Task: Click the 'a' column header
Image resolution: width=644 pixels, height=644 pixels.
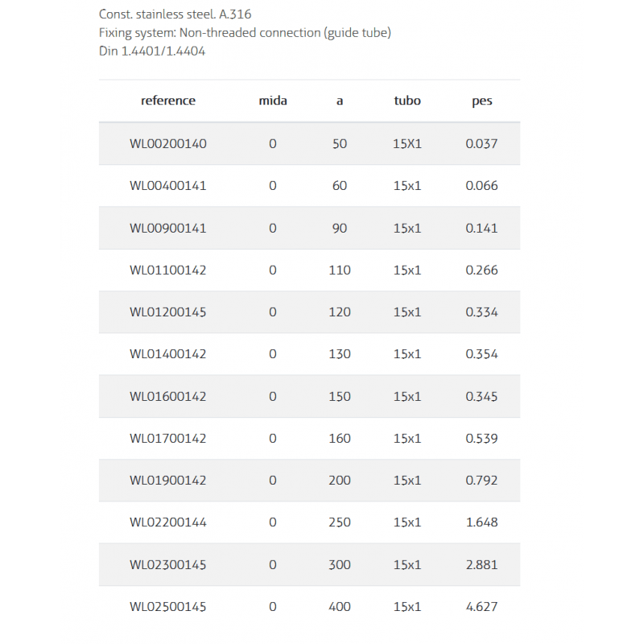Action: (x=340, y=101)
